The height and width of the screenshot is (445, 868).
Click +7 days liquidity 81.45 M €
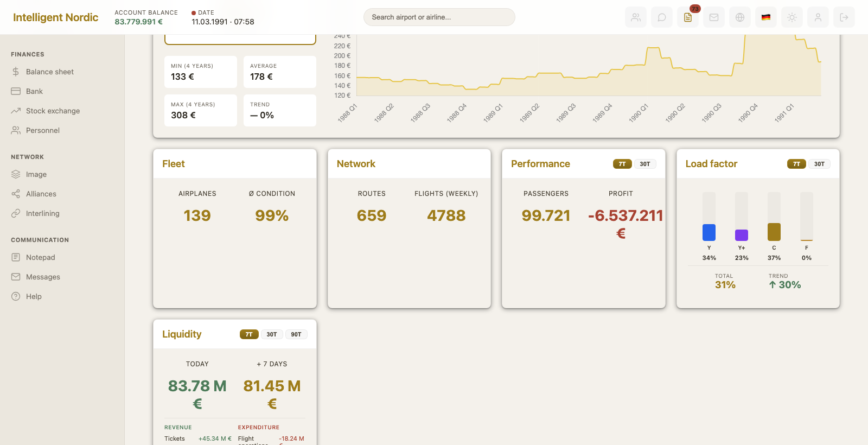[x=272, y=395]
